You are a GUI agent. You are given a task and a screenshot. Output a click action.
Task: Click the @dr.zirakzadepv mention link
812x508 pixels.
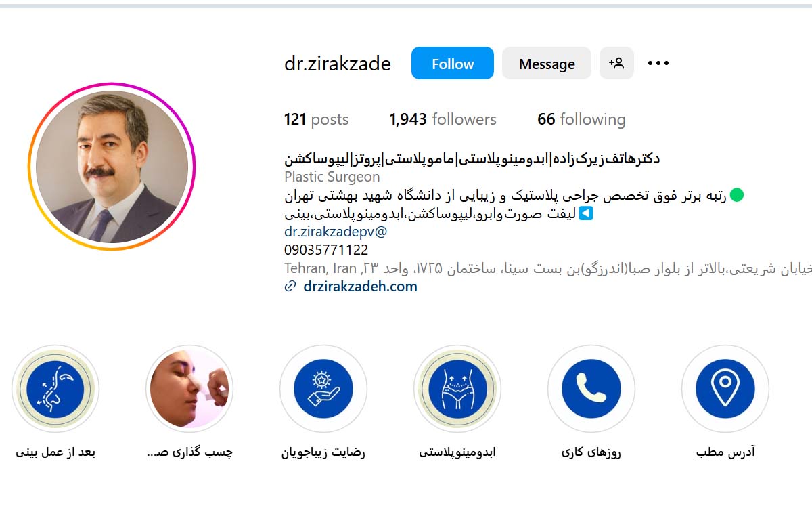coord(336,232)
